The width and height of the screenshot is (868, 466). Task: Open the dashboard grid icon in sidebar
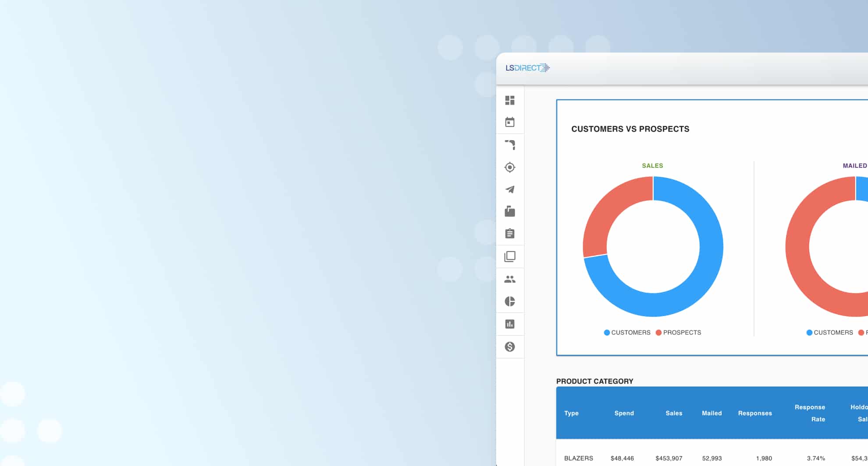(x=509, y=100)
